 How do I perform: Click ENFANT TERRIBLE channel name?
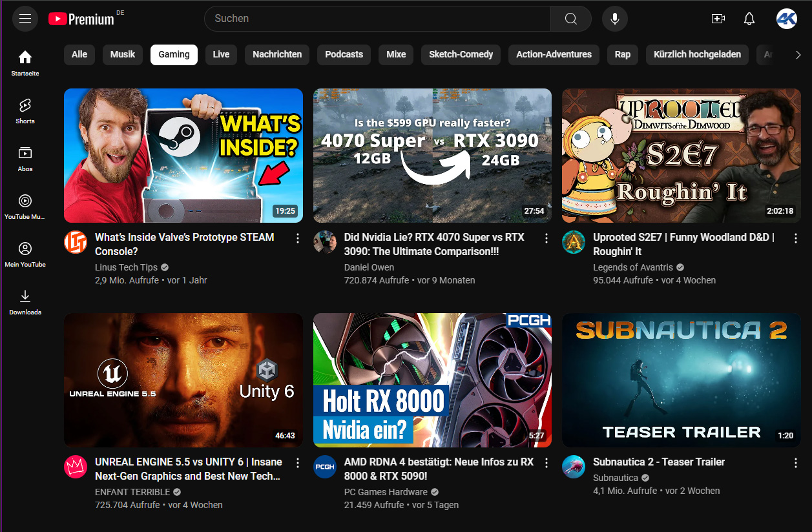pos(132,492)
